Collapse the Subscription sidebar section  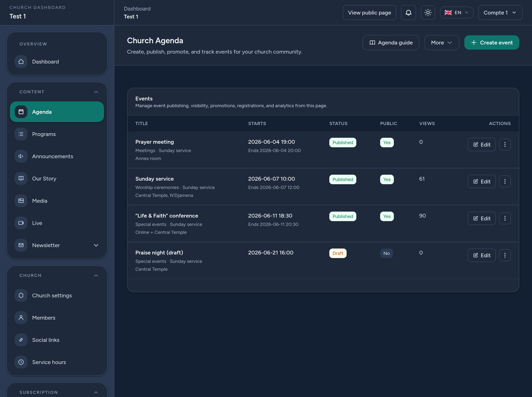pyautogui.click(x=96, y=392)
